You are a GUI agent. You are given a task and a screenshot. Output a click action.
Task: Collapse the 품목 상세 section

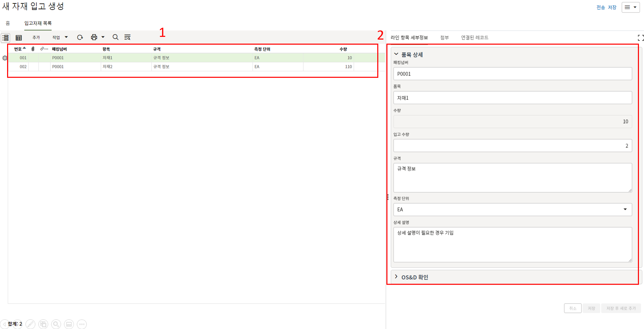396,54
